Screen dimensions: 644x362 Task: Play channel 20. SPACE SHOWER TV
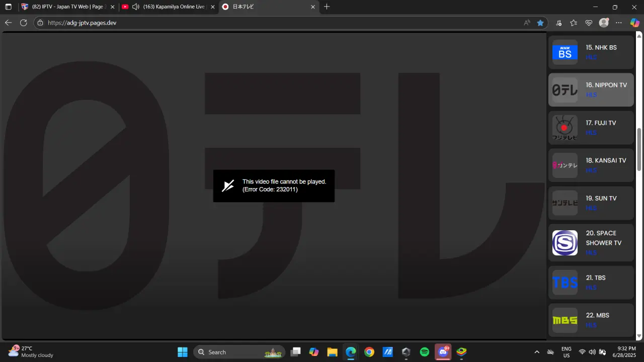591,243
